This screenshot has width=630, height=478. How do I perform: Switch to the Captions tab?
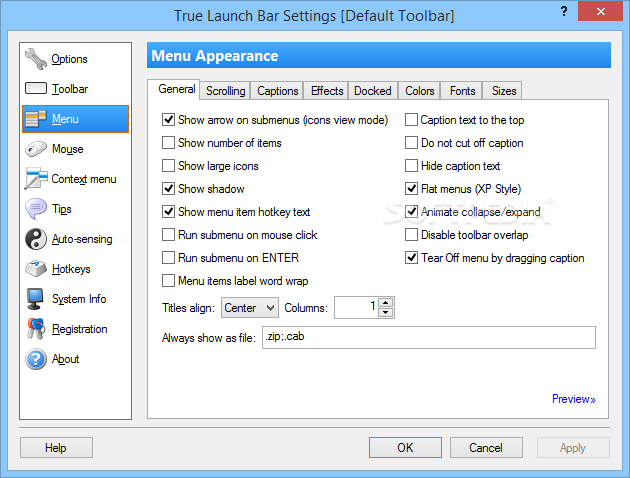278,91
